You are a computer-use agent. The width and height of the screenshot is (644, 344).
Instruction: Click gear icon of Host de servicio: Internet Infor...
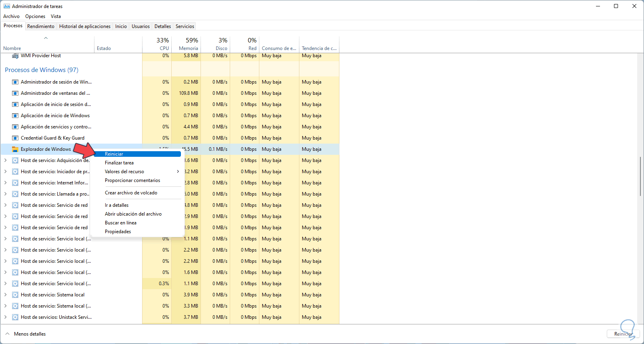point(15,183)
